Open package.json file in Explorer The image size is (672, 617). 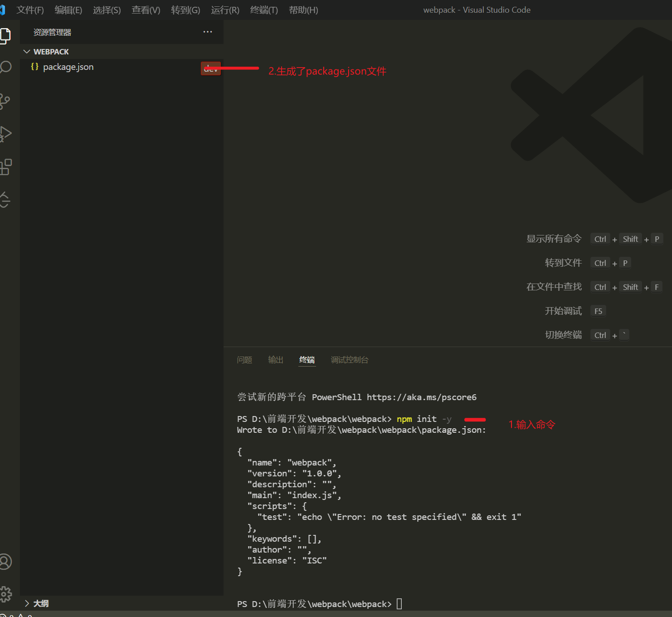tap(68, 67)
